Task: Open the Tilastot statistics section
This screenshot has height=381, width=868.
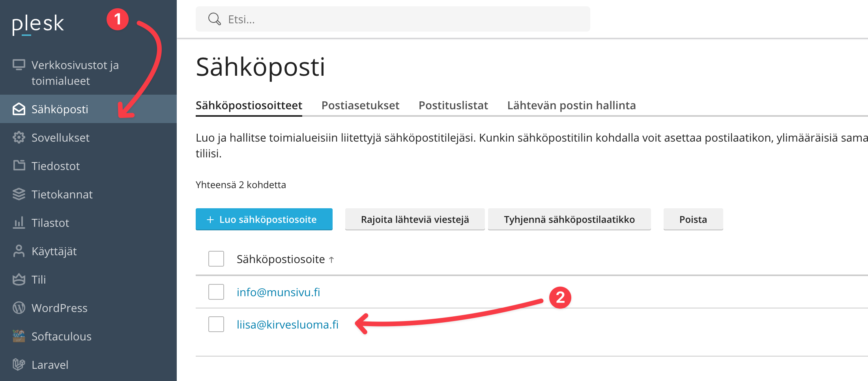Action: [51, 223]
